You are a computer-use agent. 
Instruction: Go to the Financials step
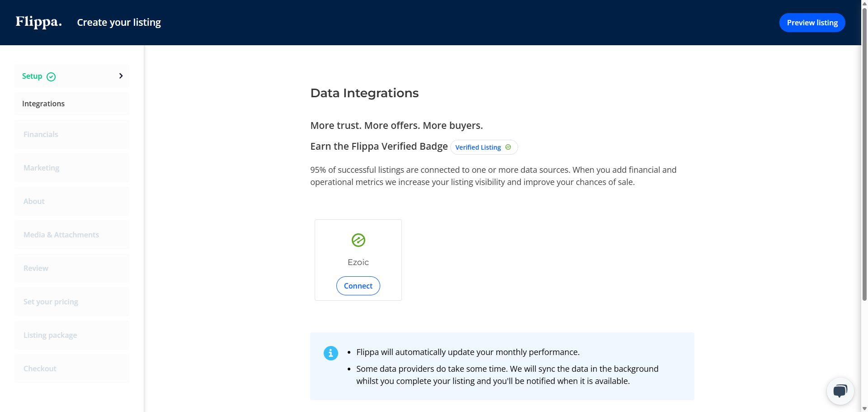[41, 134]
